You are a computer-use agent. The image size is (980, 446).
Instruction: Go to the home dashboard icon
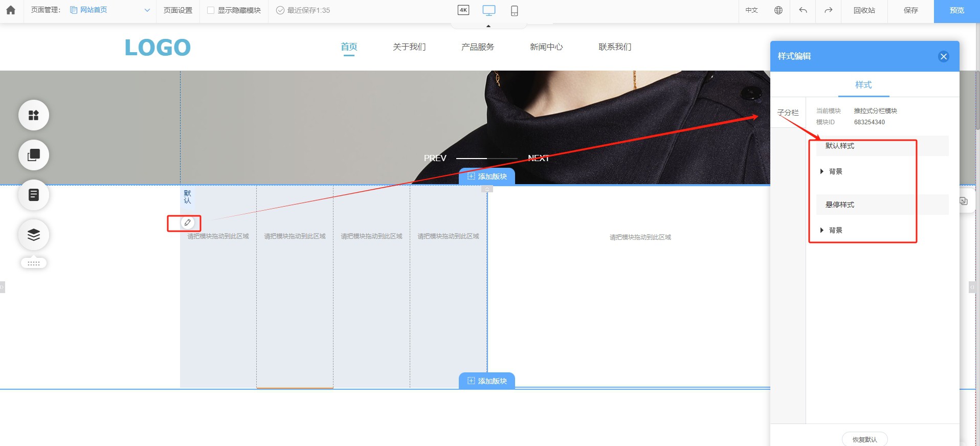[x=10, y=10]
